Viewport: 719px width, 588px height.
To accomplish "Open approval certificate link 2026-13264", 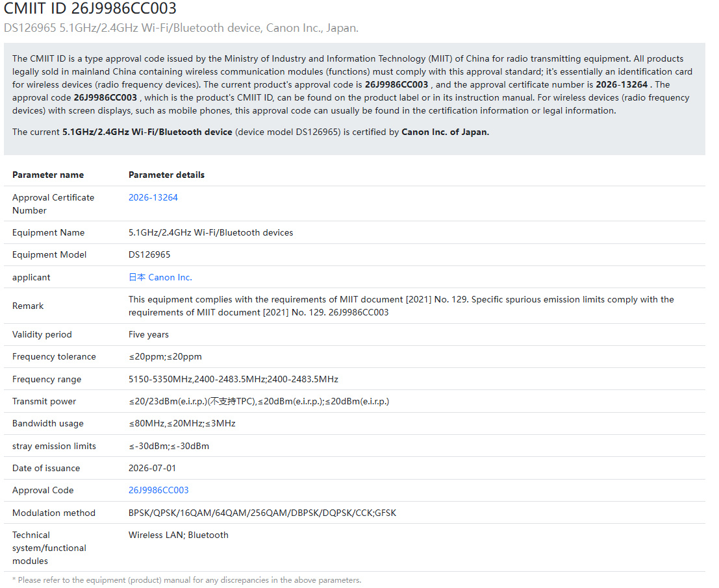I will tap(153, 197).
